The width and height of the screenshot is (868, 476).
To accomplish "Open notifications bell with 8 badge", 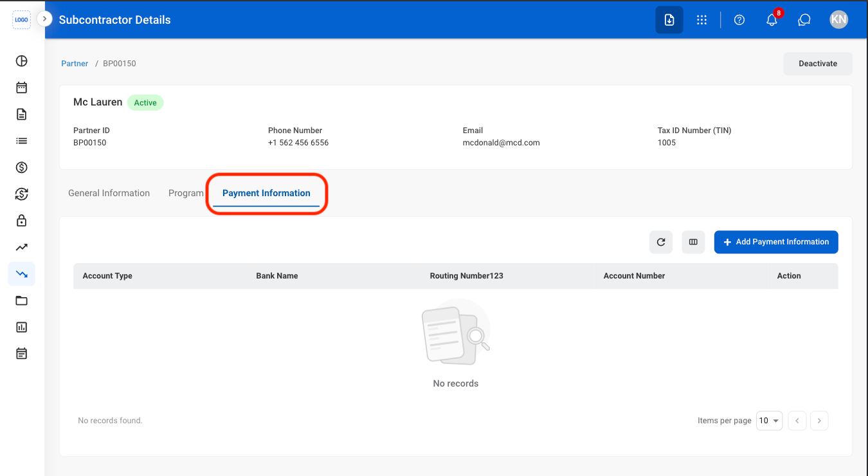I will 772,20.
